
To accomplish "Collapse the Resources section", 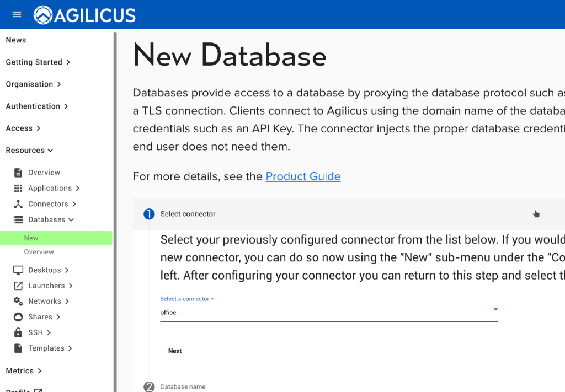I will tap(29, 151).
